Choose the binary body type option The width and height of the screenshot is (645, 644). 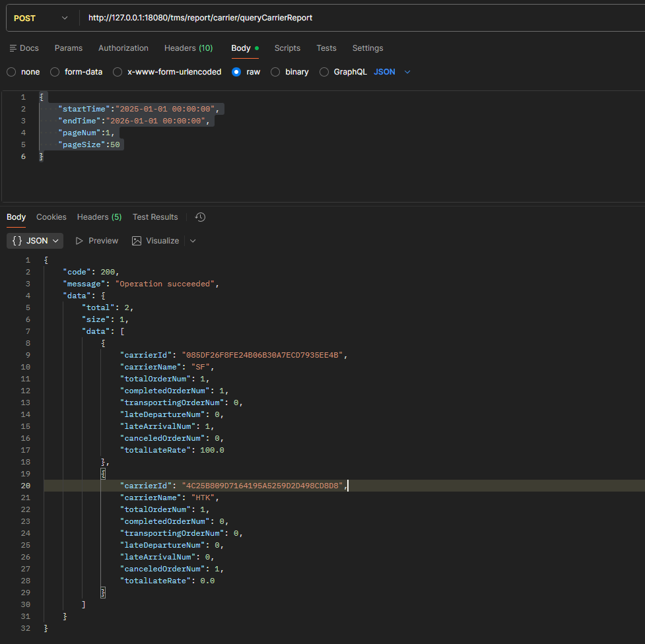(x=275, y=72)
